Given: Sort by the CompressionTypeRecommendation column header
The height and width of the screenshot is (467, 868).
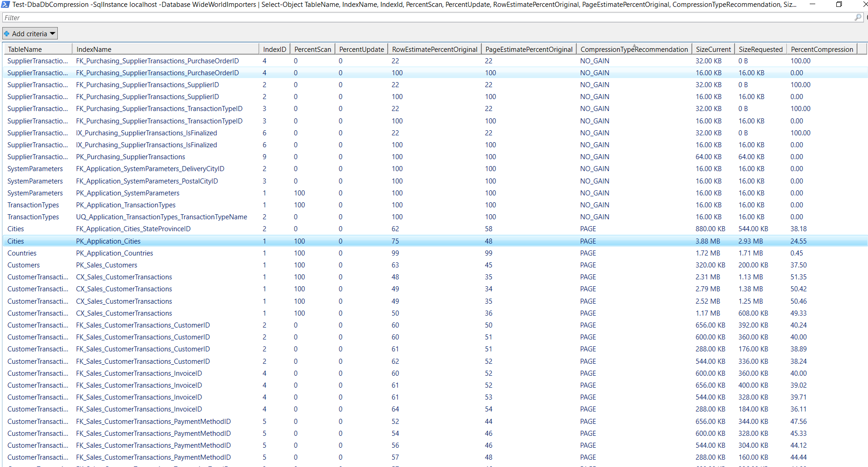Looking at the screenshot, I should (x=634, y=49).
